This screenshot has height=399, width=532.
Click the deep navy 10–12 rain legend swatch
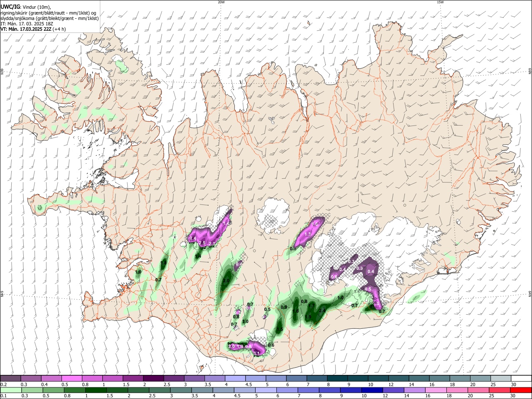coord(372,390)
